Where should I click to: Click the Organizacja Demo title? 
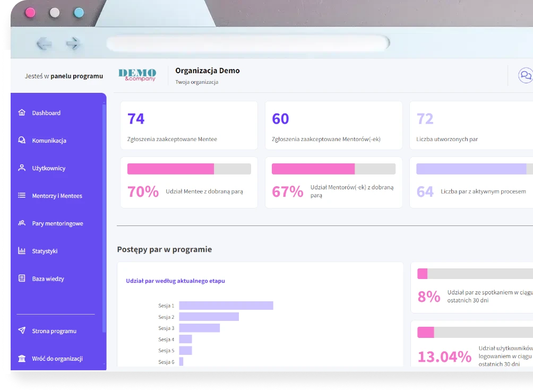[208, 71]
